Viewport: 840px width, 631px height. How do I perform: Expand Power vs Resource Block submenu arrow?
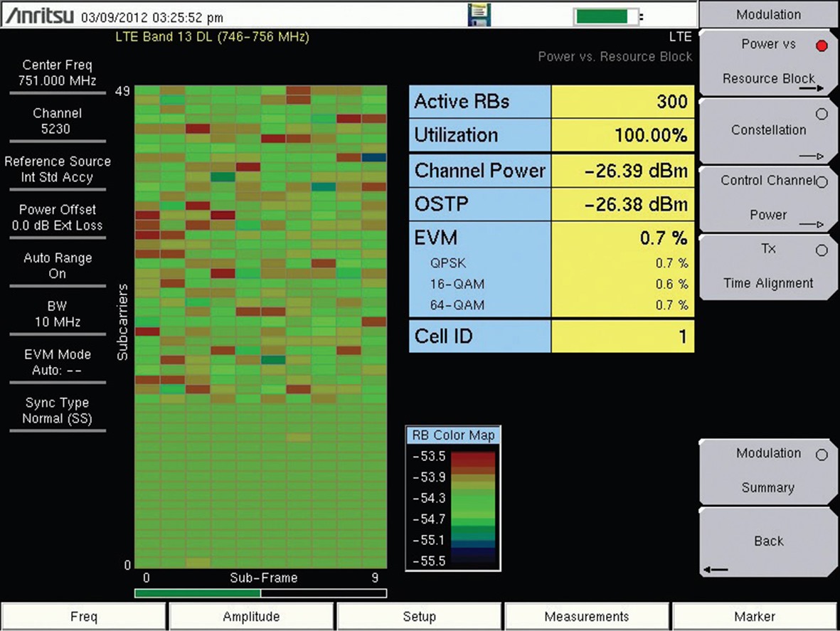[810, 89]
